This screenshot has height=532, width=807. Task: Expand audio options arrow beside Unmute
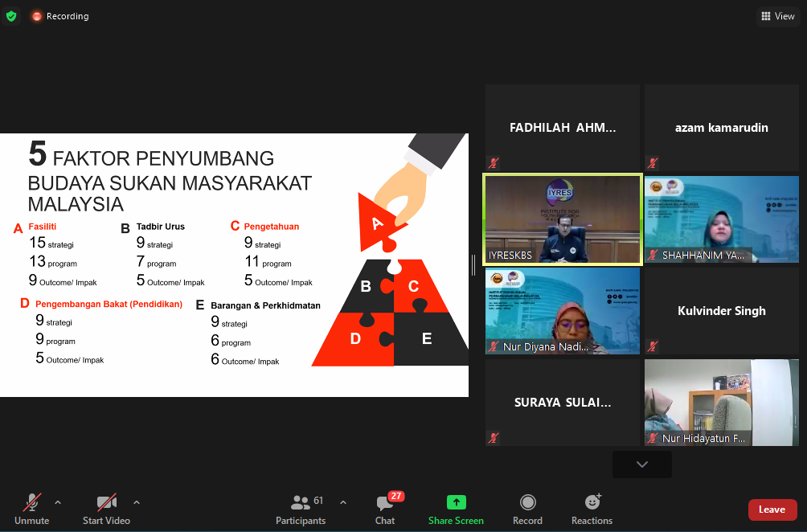coord(58,502)
